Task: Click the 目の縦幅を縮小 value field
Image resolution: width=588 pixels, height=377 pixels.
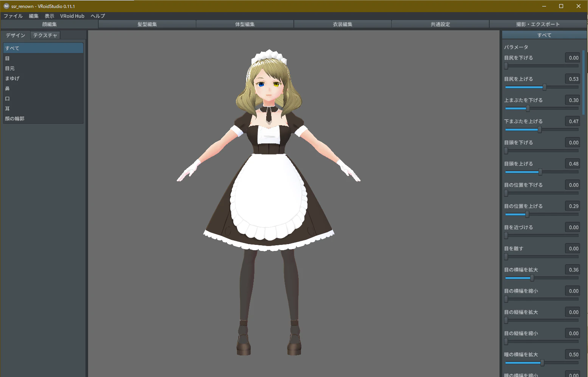Action: (572, 333)
